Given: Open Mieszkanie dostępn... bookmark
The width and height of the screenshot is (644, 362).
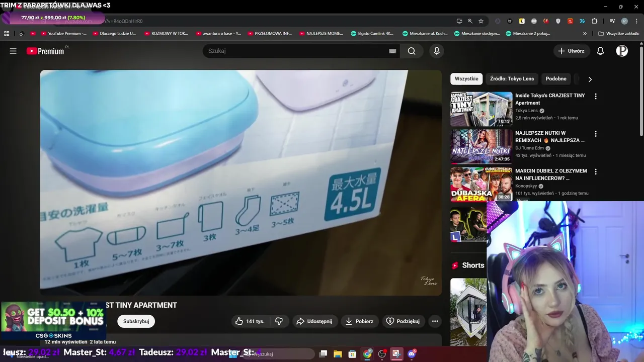Looking at the screenshot, I should pyautogui.click(x=476, y=34).
